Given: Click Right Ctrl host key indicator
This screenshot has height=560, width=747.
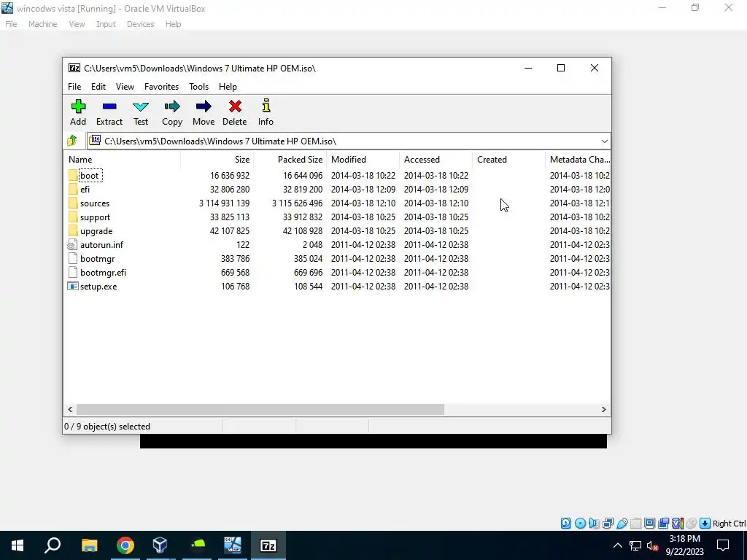Looking at the screenshot, I should tap(729, 524).
